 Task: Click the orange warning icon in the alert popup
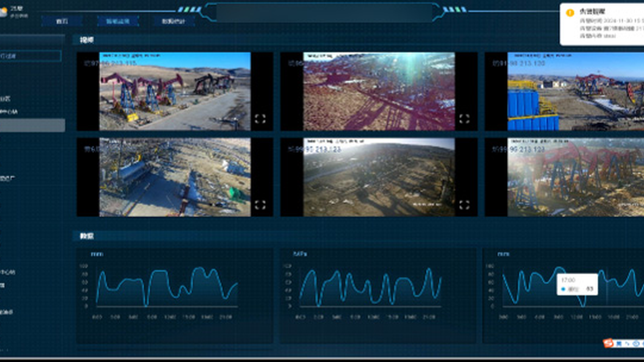(x=570, y=12)
